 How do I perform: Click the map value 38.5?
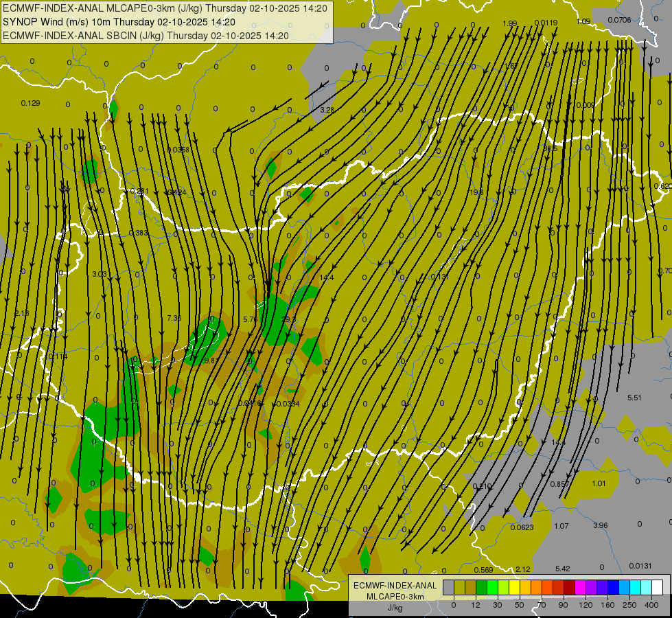tap(551, 149)
